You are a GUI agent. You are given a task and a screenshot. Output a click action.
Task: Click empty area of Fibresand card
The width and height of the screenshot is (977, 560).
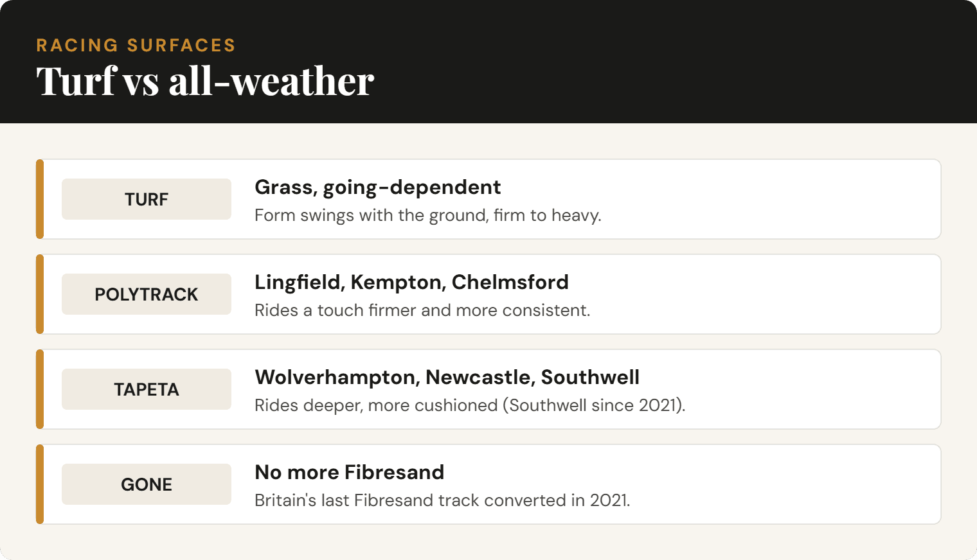tap(771, 484)
